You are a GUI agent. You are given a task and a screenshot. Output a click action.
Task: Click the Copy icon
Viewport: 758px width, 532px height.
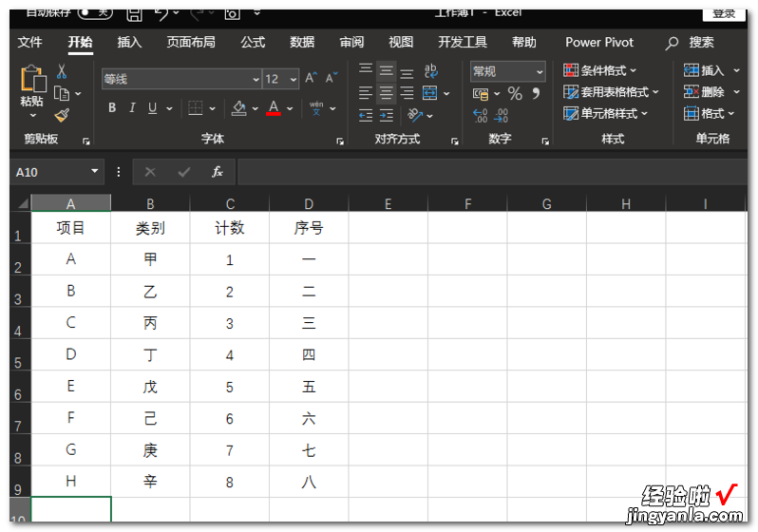pyautogui.click(x=62, y=93)
